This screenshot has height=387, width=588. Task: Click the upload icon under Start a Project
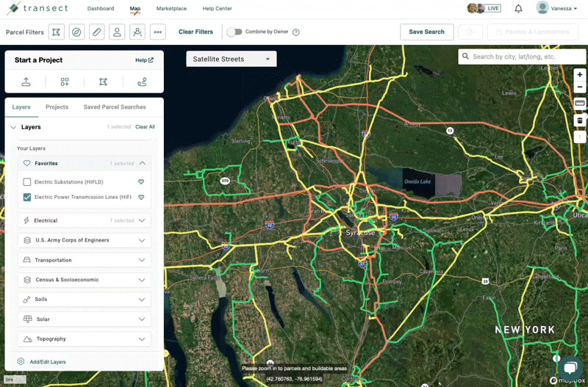click(26, 82)
